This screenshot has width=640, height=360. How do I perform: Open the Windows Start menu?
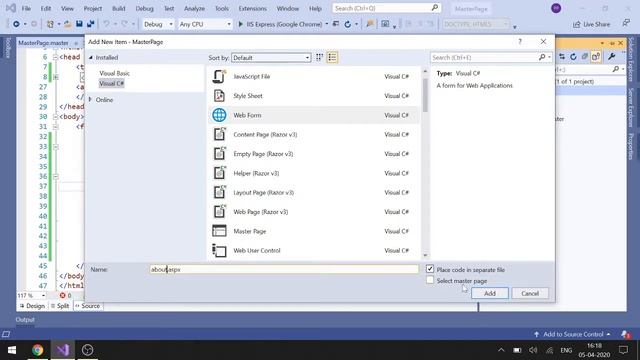click(x=12, y=350)
